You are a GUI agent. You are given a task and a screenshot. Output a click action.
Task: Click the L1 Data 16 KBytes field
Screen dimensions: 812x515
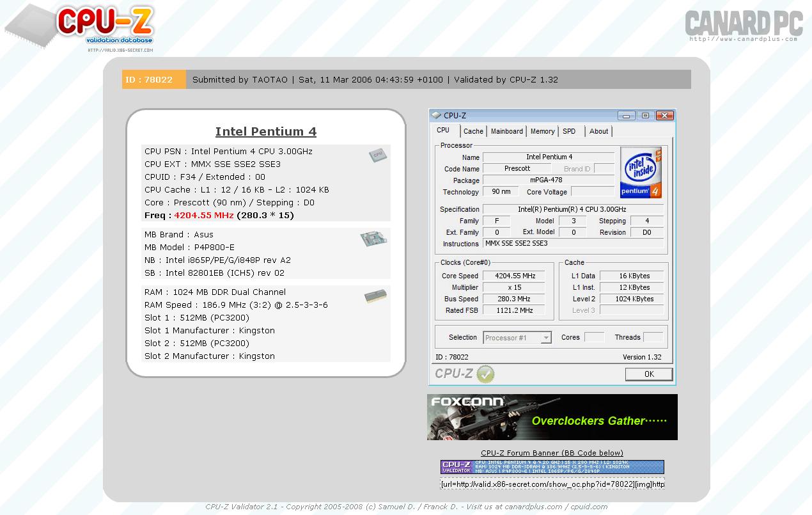point(632,276)
